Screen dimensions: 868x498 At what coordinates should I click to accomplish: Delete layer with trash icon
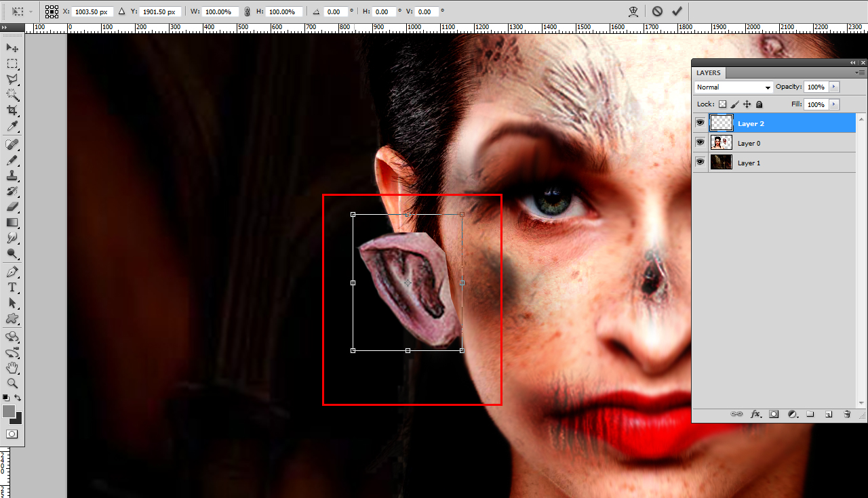coord(847,414)
